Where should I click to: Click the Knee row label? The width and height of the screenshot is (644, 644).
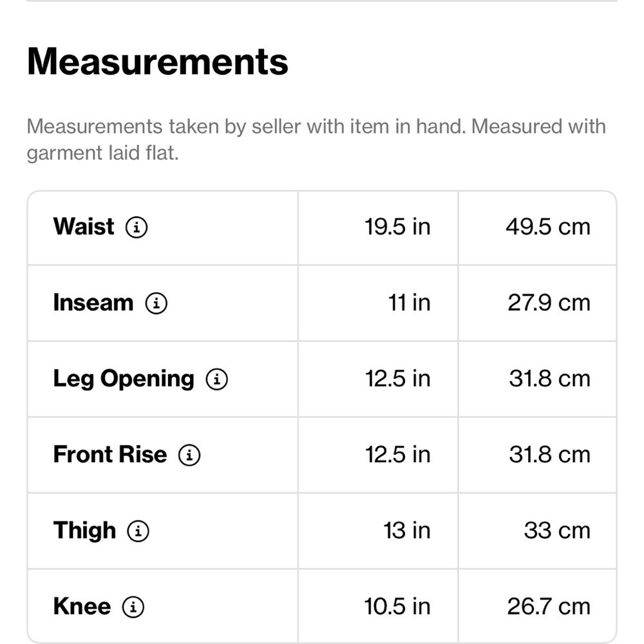pyautogui.click(x=82, y=606)
